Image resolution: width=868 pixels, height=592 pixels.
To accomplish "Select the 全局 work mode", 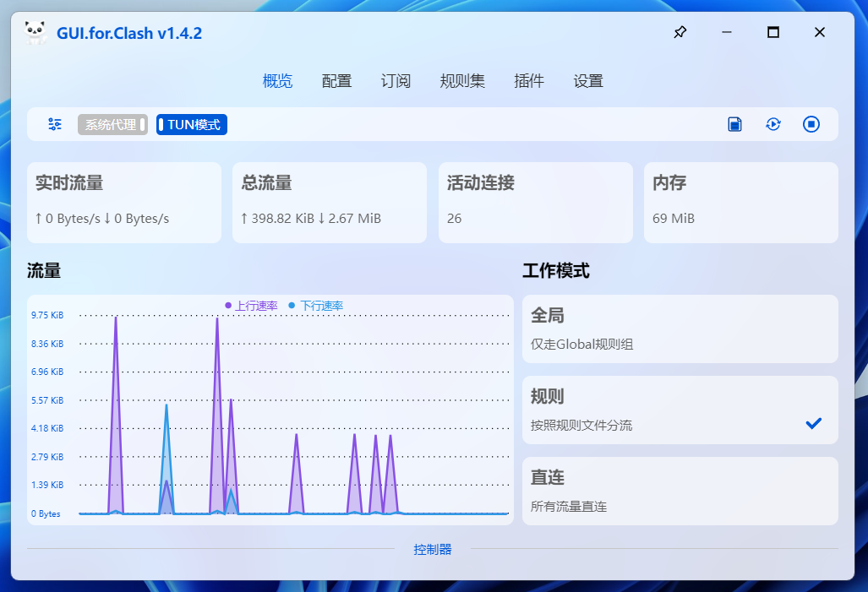I will tap(680, 329).
